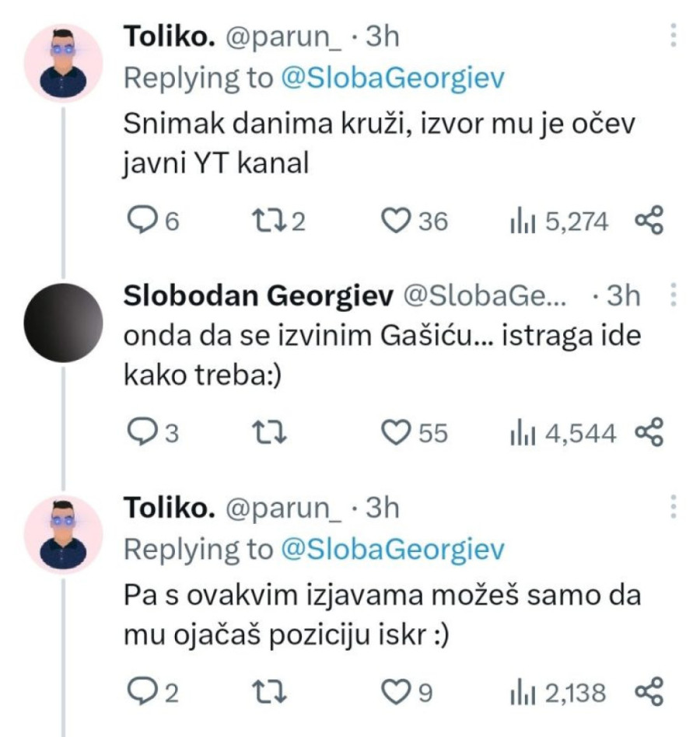Share the tweet with 2,138 views

pos(649,691)
